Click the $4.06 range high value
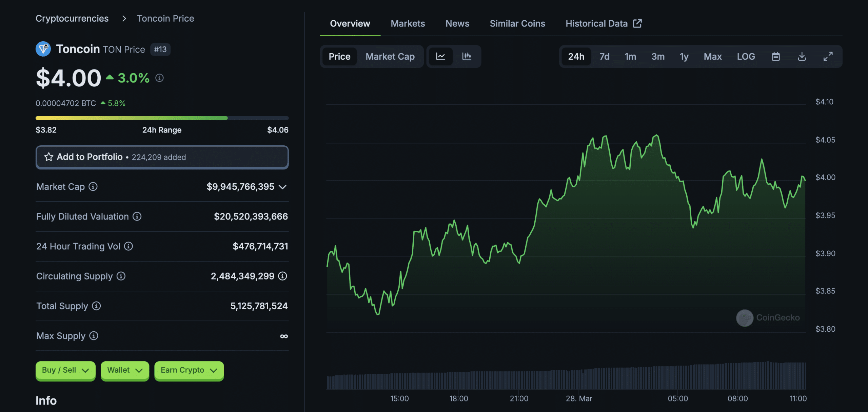Screen dimensions: 868x412 coord(278,130)
